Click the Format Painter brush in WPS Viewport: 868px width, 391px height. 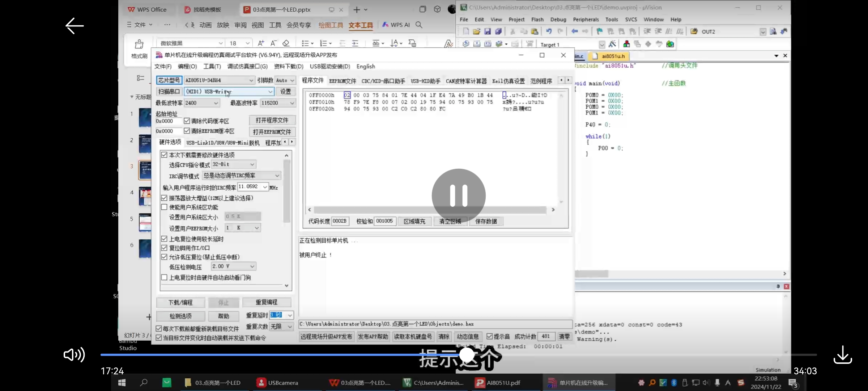coord(139,44)
